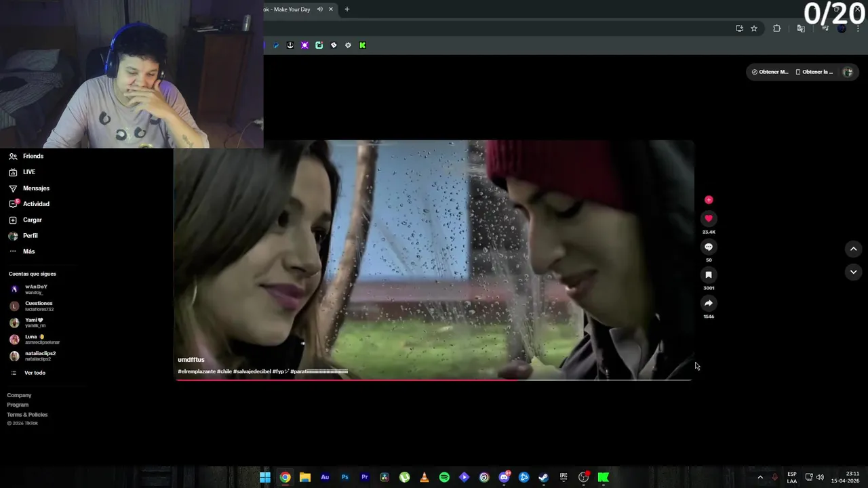Follow creator with red plus button
Screen dimensions: 868x488
709,200
